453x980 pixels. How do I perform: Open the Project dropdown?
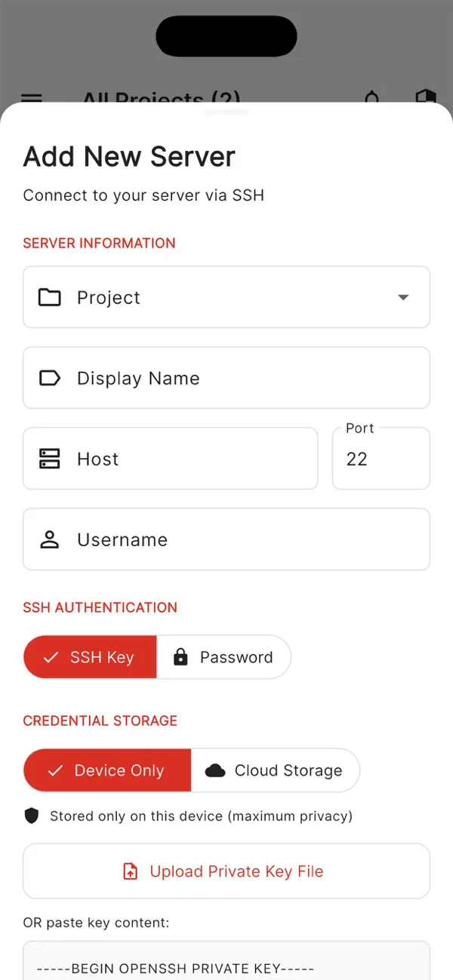(226, 297)
